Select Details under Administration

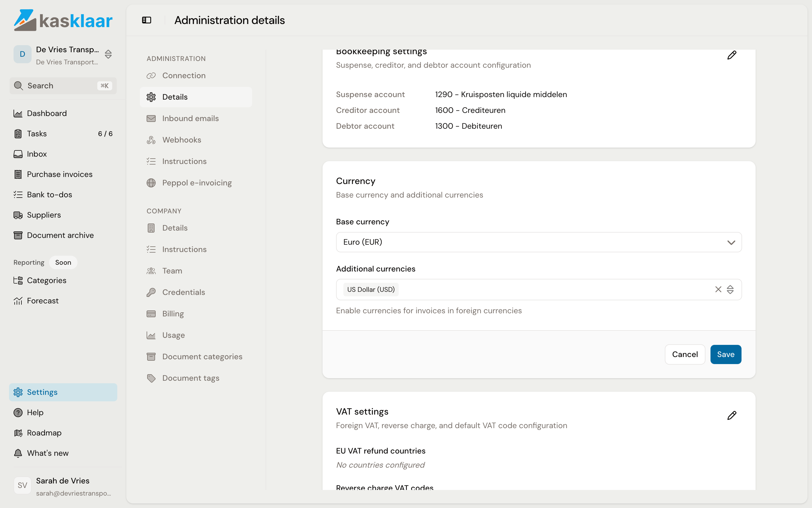pyautogui.click(x=196, y=97)
